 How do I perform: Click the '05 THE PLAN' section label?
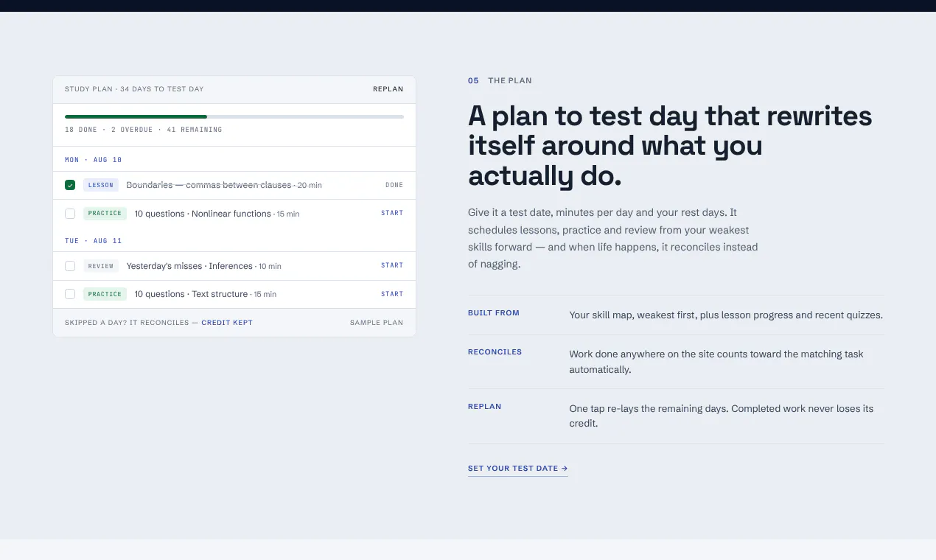[x=500, y=81]
